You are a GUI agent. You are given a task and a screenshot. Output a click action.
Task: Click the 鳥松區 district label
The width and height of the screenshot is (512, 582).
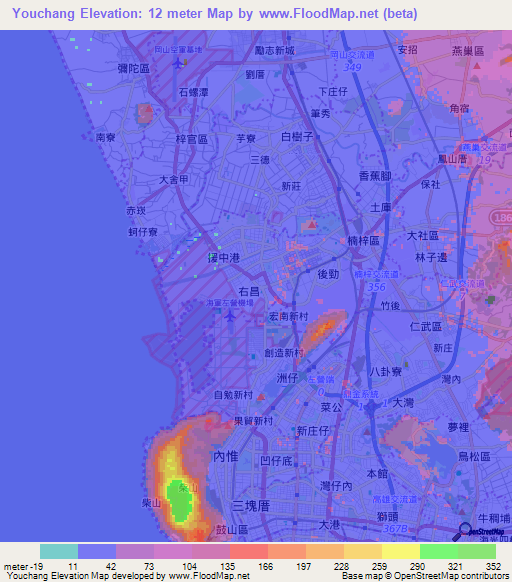coord(474,456)
